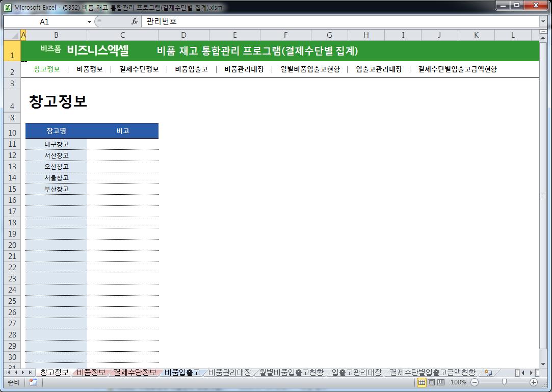This screenshot has width=552, height=392.
Task: Go to first sheet tab navigation arrow
Action: point(8,372)
